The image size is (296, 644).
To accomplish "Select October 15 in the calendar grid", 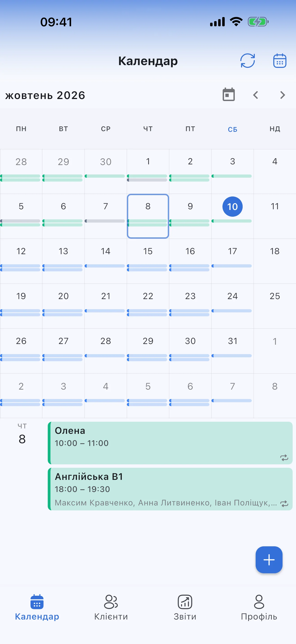I will pyautogui.click(x=148, y=261).
